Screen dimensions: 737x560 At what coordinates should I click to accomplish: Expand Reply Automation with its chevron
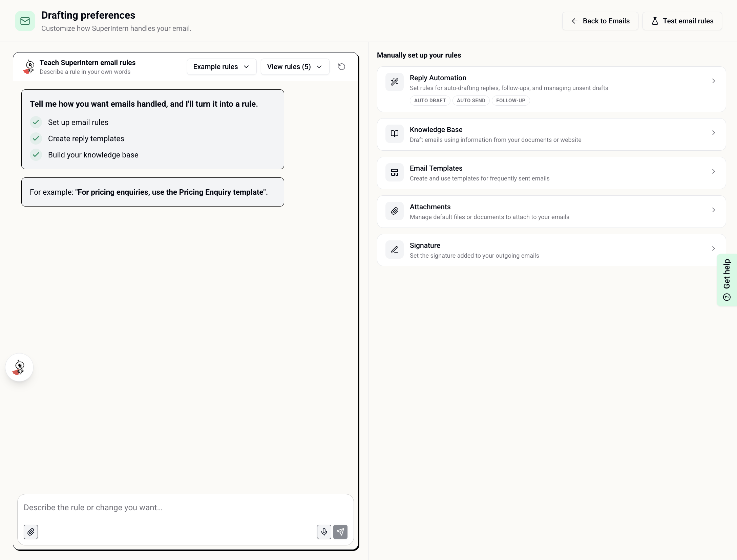point(714,81)
